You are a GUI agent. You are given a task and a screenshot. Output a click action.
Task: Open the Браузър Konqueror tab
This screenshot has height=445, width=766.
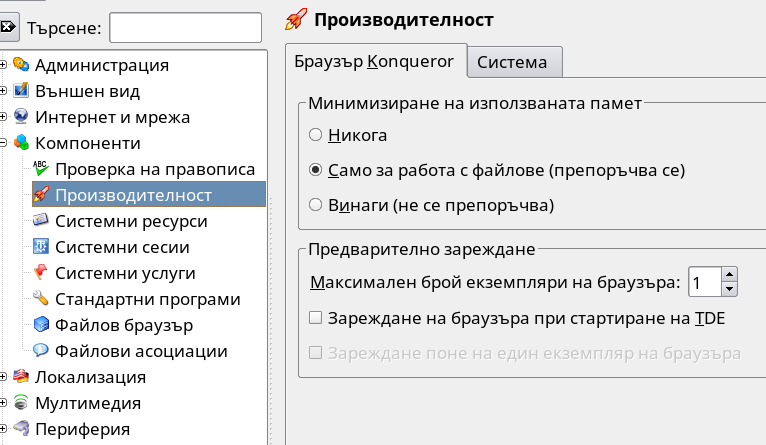click(x=376, y=61)
